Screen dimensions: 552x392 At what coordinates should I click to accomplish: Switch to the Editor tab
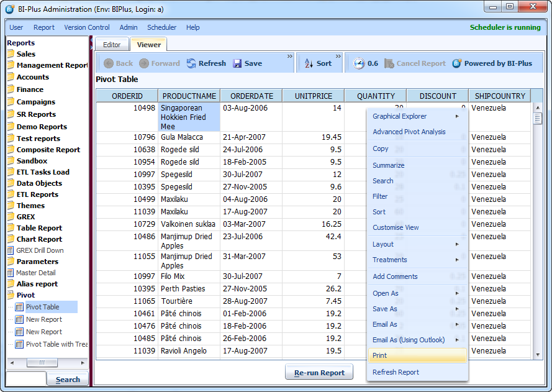point(112,45)
